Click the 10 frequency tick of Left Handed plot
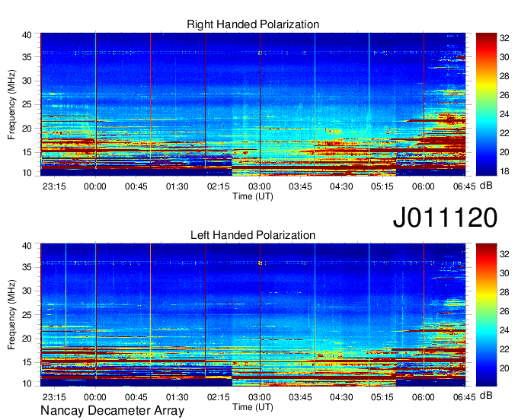The width and height of the screenshot is (518, 420). click(27, 383)
